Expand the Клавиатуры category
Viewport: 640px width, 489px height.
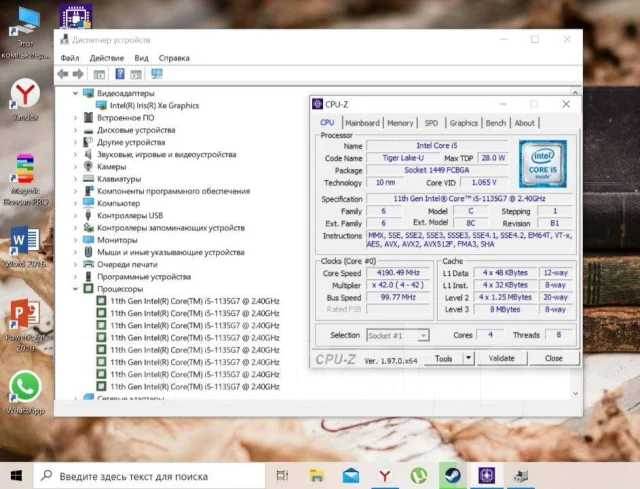pos(76,179)
